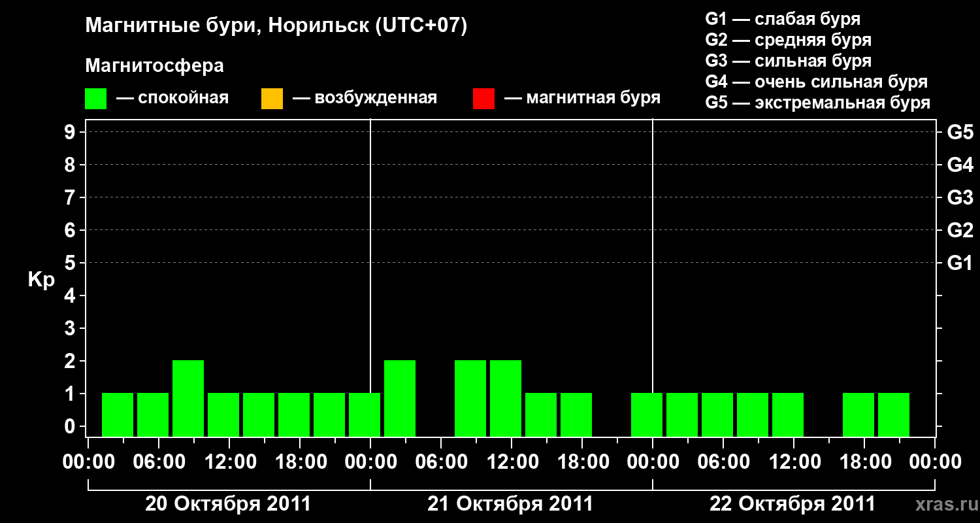This screenshot has height=523, width=980.
Task: Click the only Kp 2 bar on 20 Октября
Action: (188, 398)
